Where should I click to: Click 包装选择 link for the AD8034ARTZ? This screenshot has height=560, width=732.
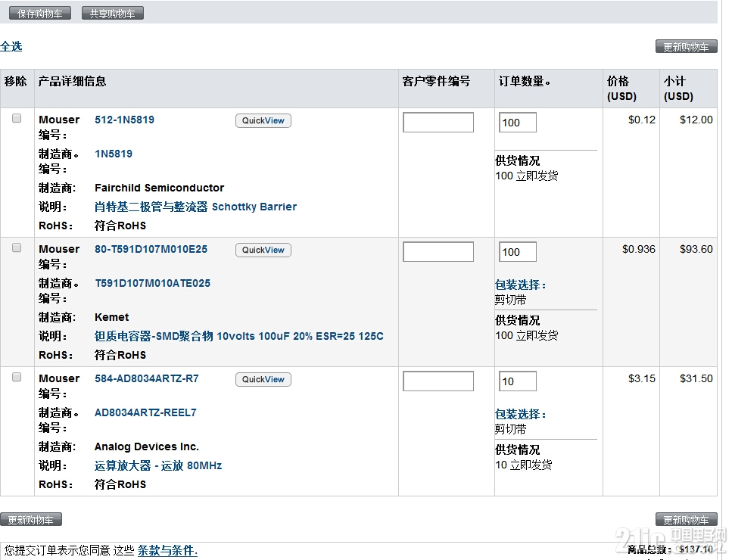click(520, 414)
